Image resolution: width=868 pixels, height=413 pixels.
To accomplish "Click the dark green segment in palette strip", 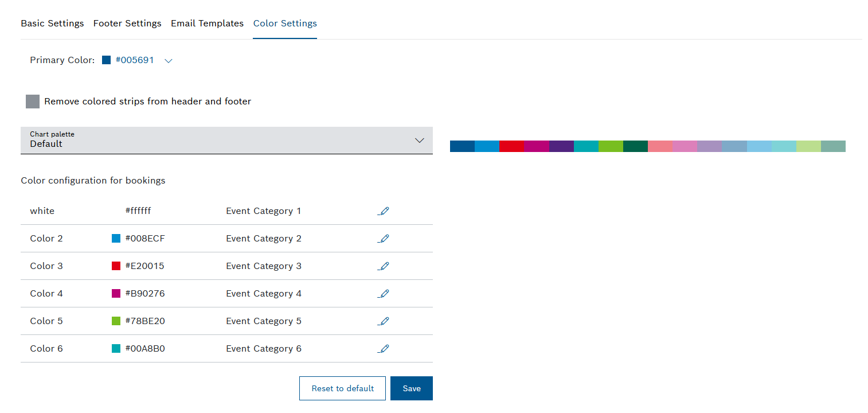I will 635,146.
